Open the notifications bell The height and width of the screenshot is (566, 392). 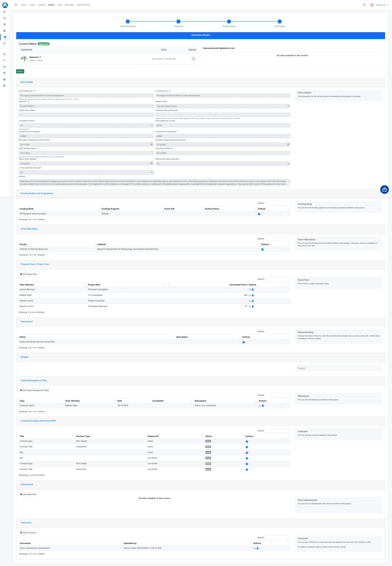(372, 5)
